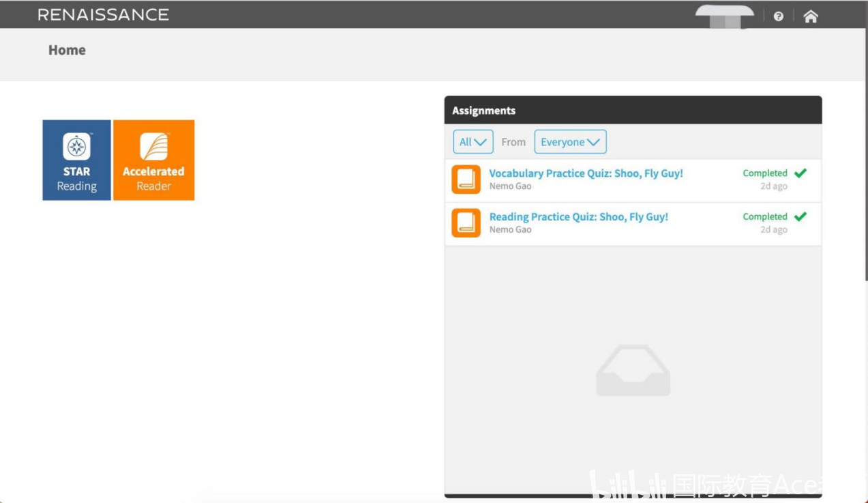Click Completed status of Reading Practice Quiz
This screenshot has height=503, width=868.
click(765, 216)
